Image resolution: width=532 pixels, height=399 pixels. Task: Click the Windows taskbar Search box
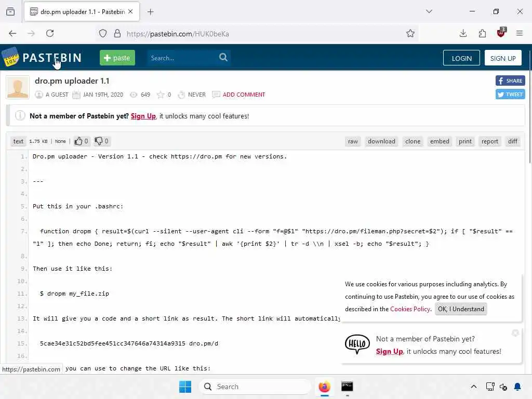click(255, 387)
